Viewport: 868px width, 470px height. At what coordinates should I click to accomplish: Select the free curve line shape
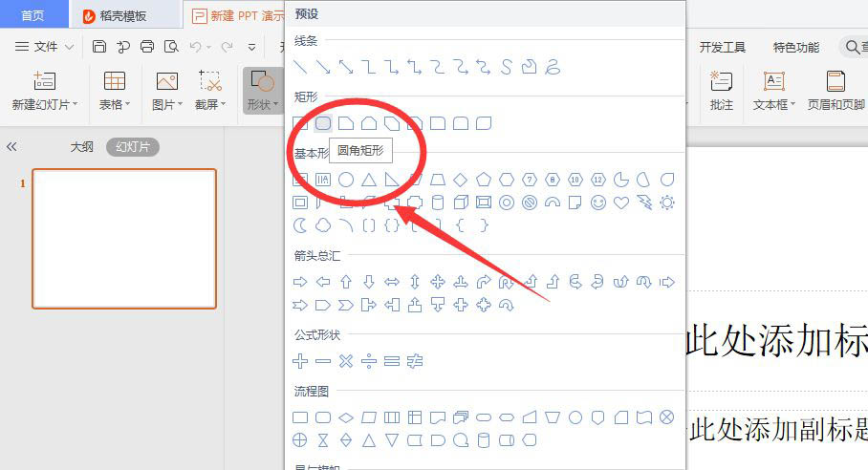(x=507, y=68)
